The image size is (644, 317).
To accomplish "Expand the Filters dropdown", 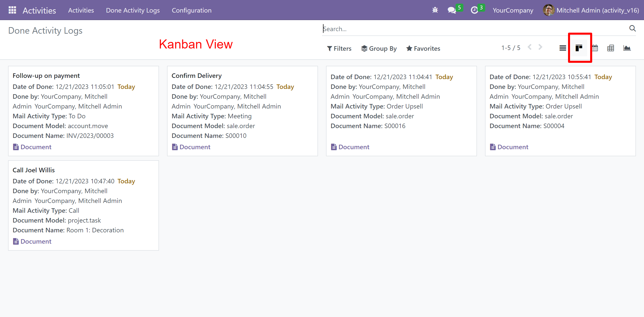I will coord(339,48).
